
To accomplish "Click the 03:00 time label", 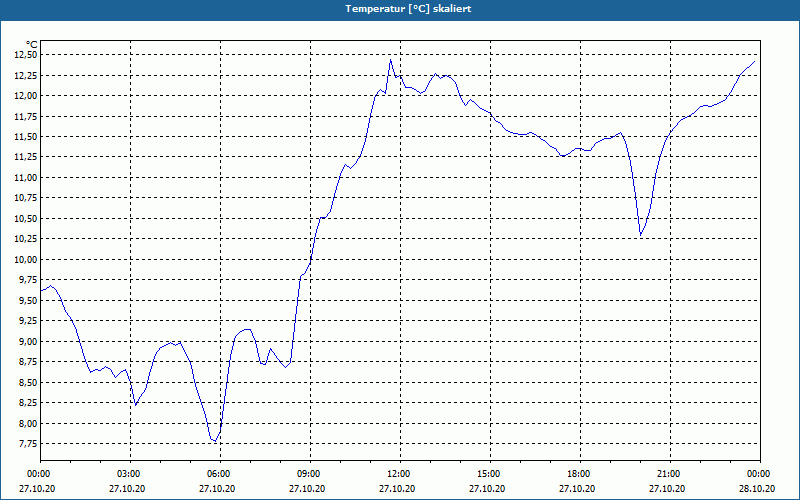I will (x=131, y=474).
